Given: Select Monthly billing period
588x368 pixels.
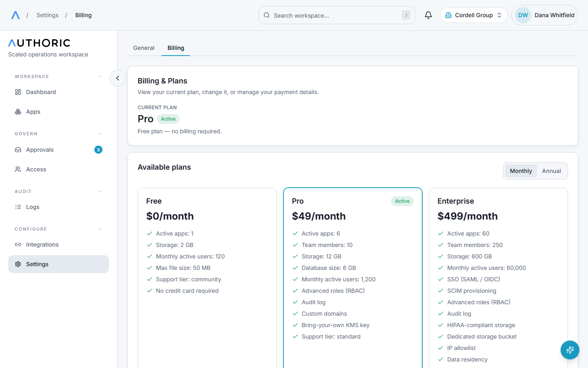Looking at the screenshot, I should pyautogui.click(x=521, y=171).
